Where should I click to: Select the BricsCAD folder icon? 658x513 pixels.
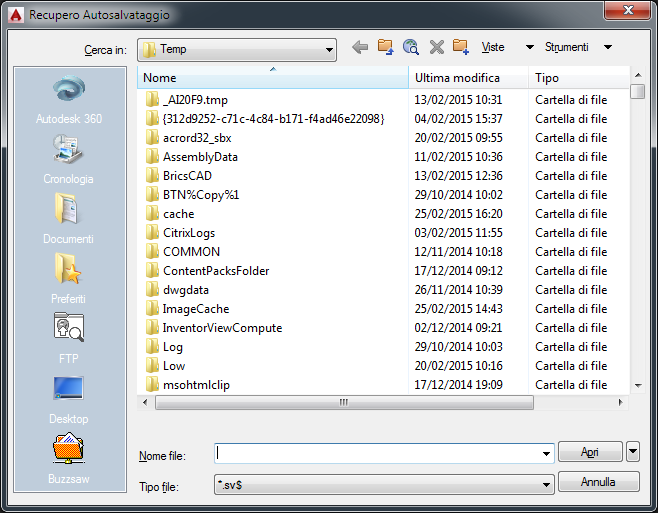coord(152,176)
